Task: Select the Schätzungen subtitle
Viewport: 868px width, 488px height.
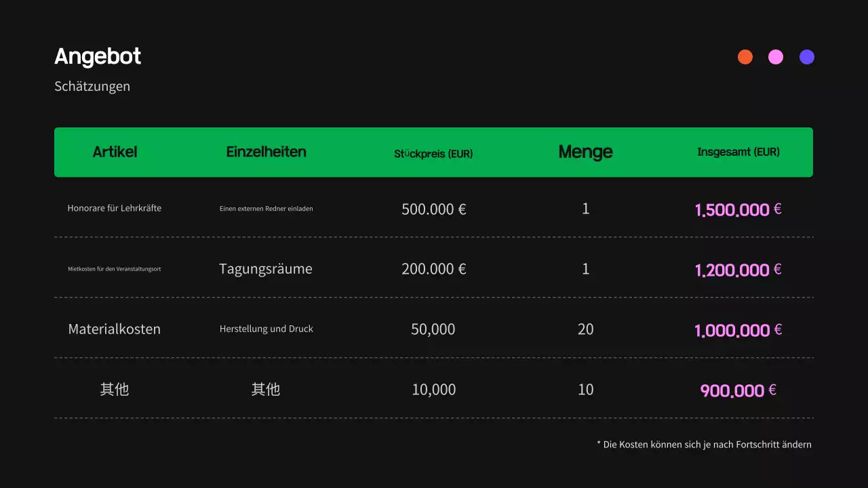Action: [92, 86]
